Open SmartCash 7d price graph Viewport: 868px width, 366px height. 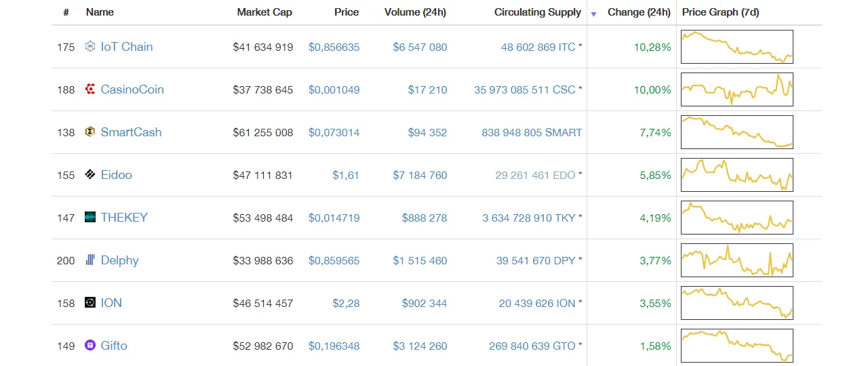[737, 132]
